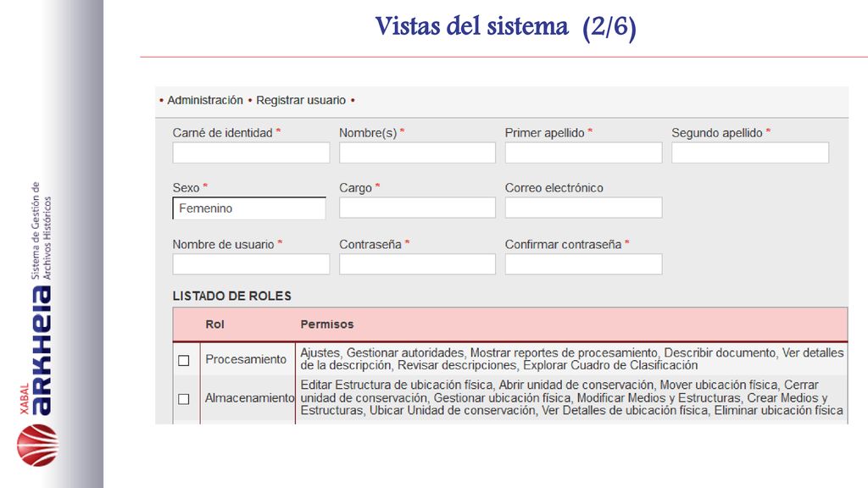Check the Almacenamiento role checkbox
The height and width of the screenshot is (488, 868).
[184, 399]
